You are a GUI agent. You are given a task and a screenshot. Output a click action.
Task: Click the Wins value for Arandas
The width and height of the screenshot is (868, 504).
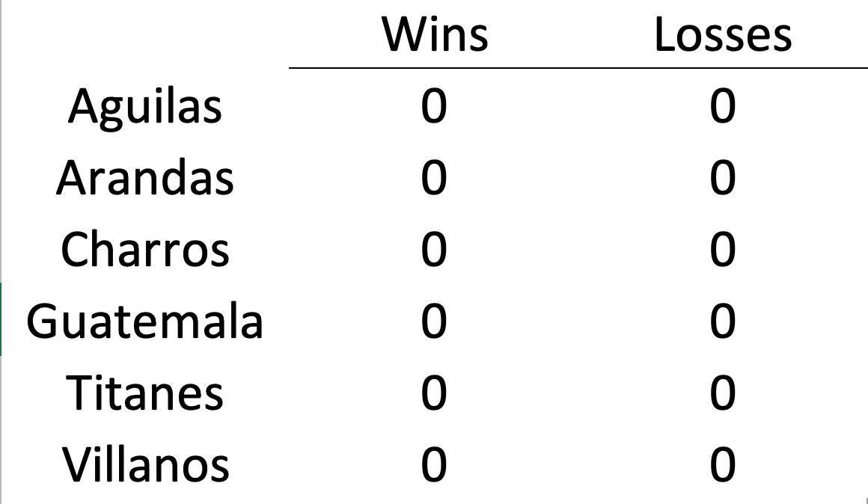[x=434, y=178]
